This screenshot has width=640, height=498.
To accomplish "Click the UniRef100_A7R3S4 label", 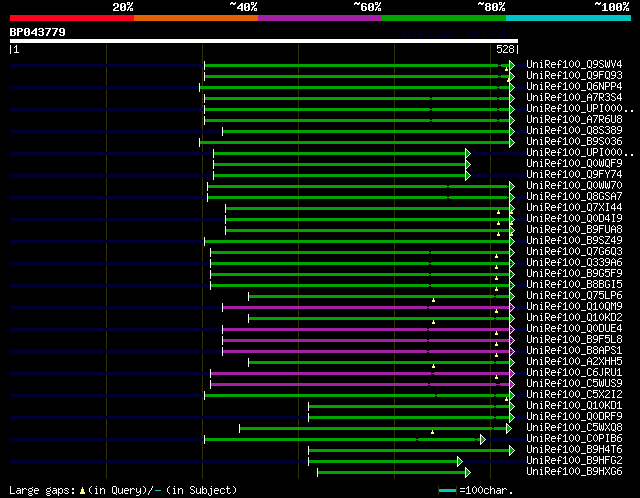I will [x=574, y=98].
